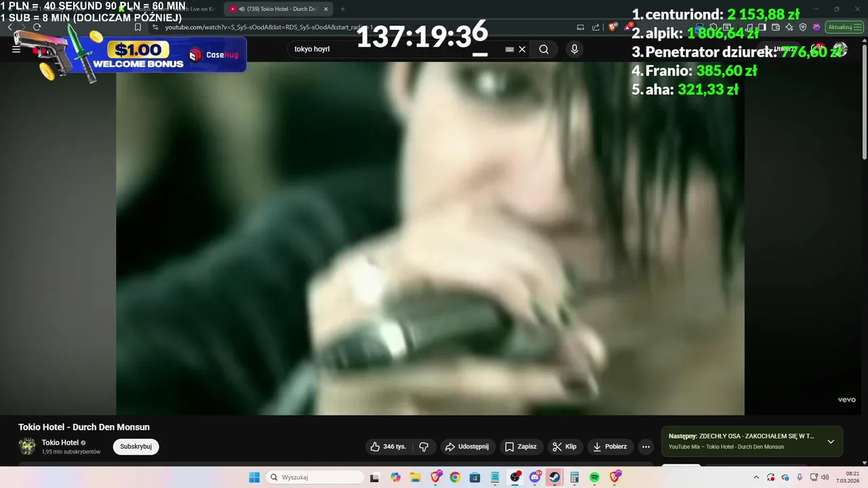Open Spotify from the taskbar
This screenshot has width=868, height=488.
tap(595, 477)
